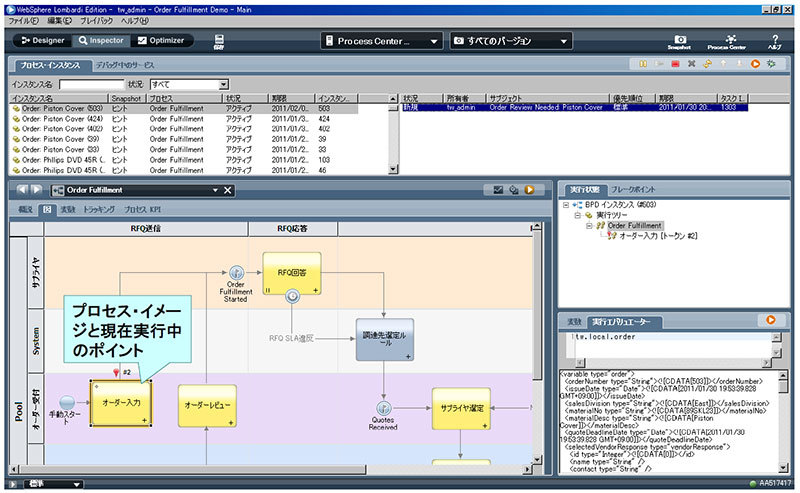This screenshot has height=493, width=800.
Task: Open Process Center via top-right icon
Action: (x=726, y=38)
